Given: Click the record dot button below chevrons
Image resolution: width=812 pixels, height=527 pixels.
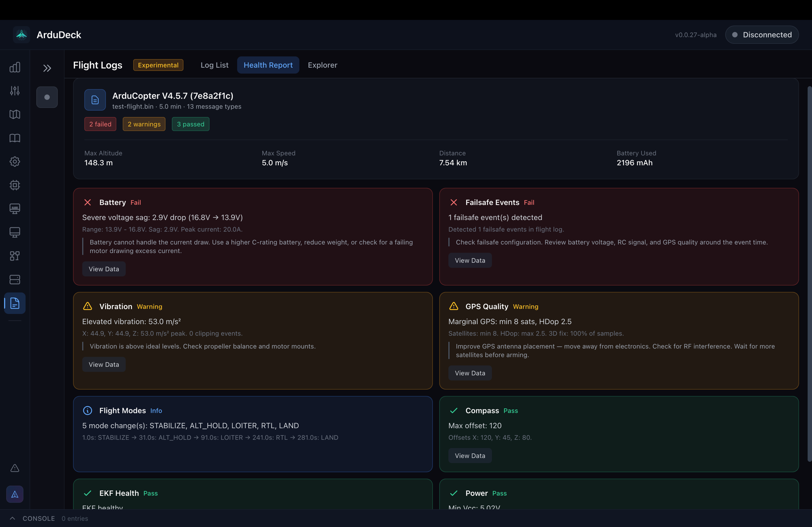Looking at the screenshot, I should click(47, 97).
